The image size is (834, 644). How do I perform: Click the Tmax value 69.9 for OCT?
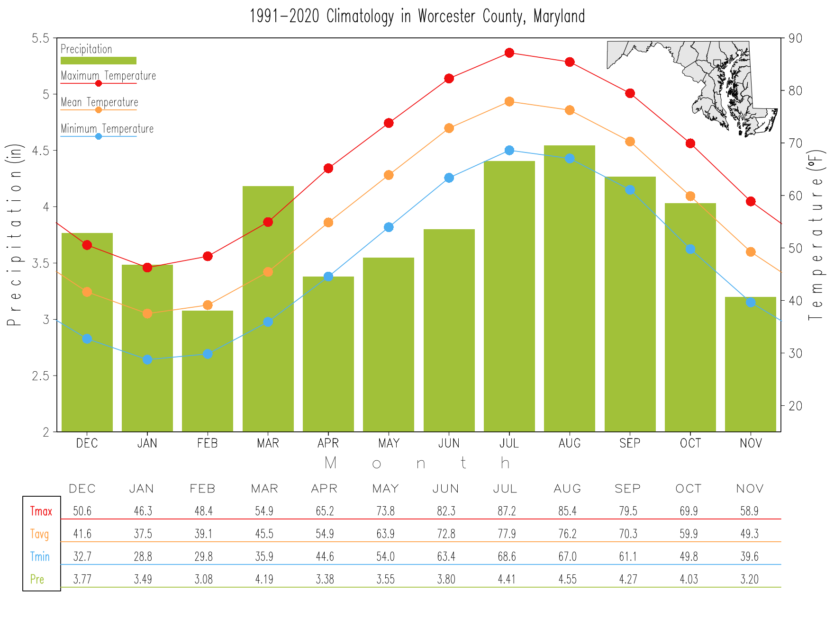(x=689, y=511)
